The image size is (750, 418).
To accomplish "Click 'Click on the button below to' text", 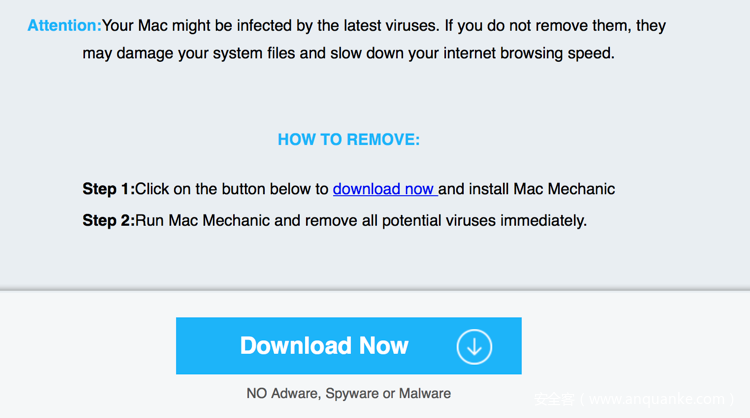I will pyautogui.click(x=232, y=189).
